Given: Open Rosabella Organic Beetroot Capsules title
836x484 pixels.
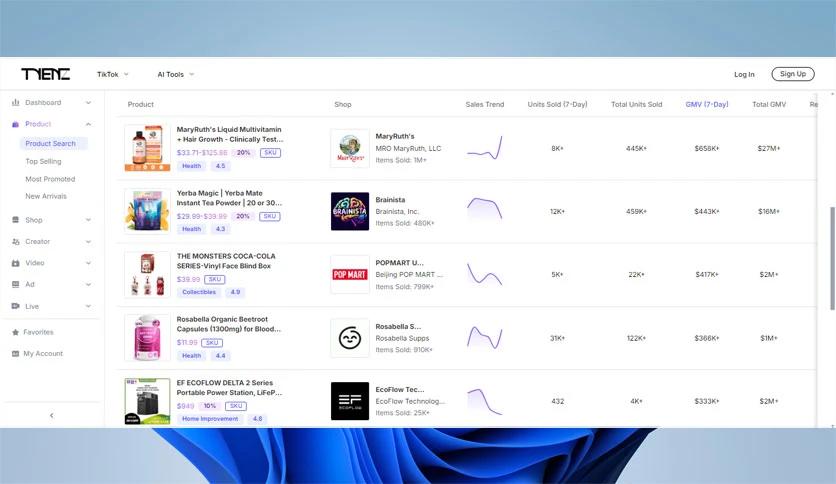Looking at the screenshot, I should tap(229, 324).
